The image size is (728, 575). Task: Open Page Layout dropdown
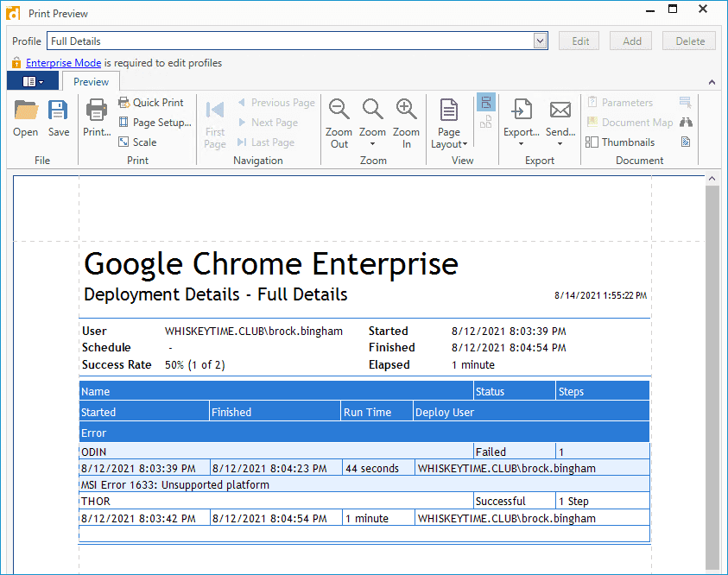449,123
